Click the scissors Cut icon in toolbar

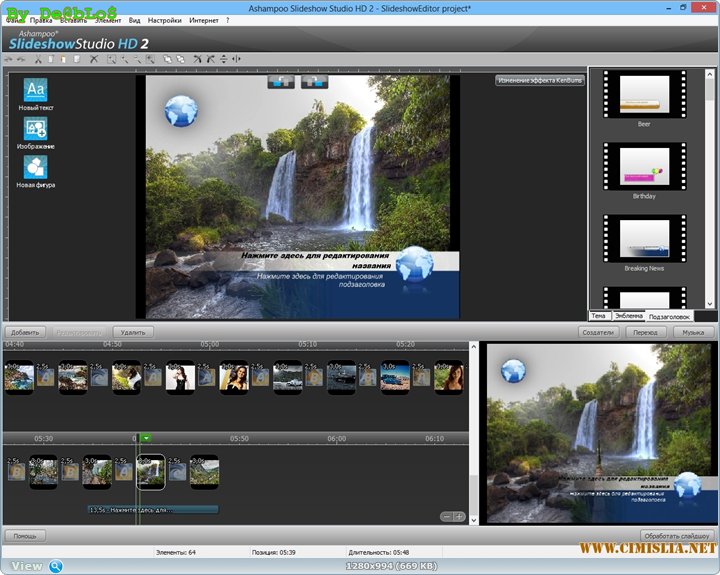[x=38, y=60]
